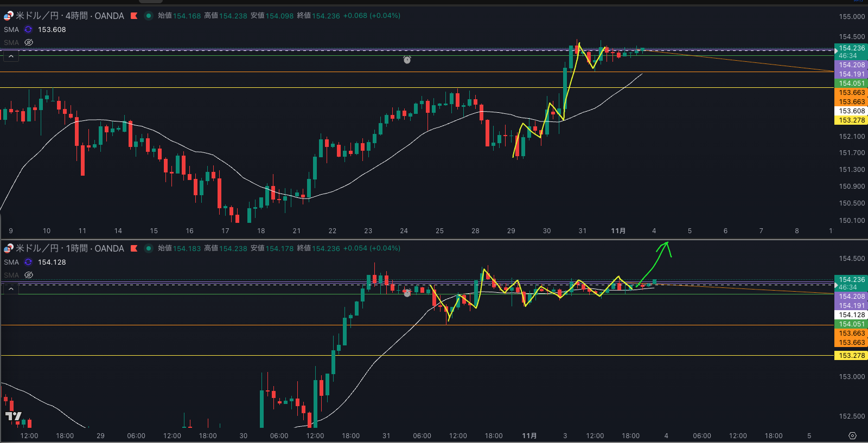868x443 pixels.
Task: Click the yellow 153.278 price label on the upper chart
Action: 851,120
